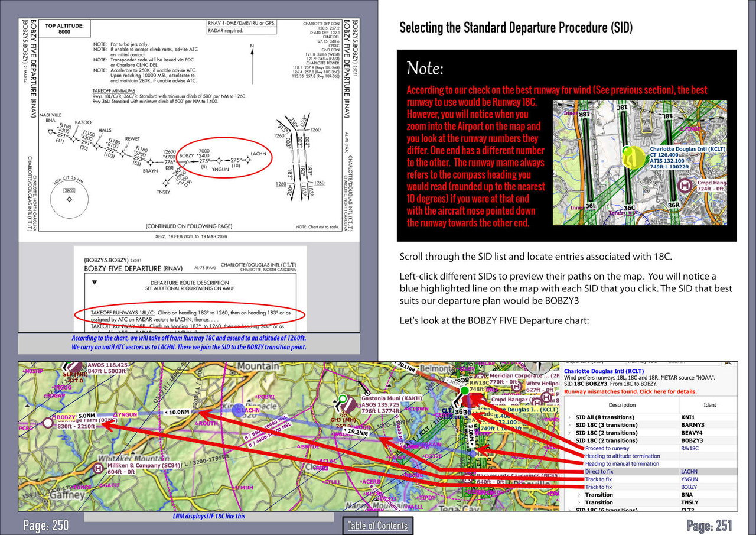
Task: Click the Oakridge Farm airport circle icon
Action: (47, 423)
